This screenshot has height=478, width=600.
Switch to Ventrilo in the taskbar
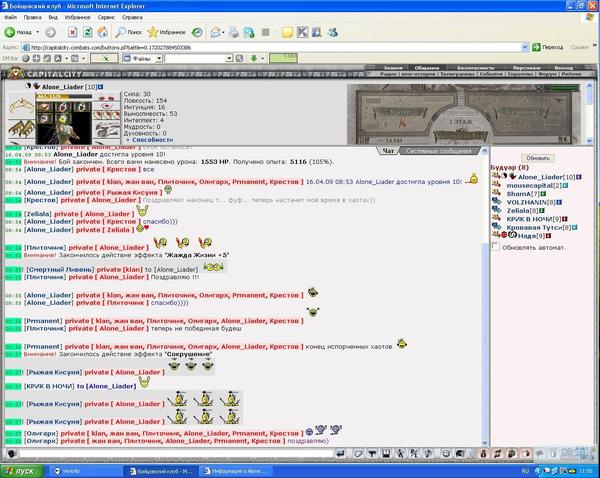point(86,471)
